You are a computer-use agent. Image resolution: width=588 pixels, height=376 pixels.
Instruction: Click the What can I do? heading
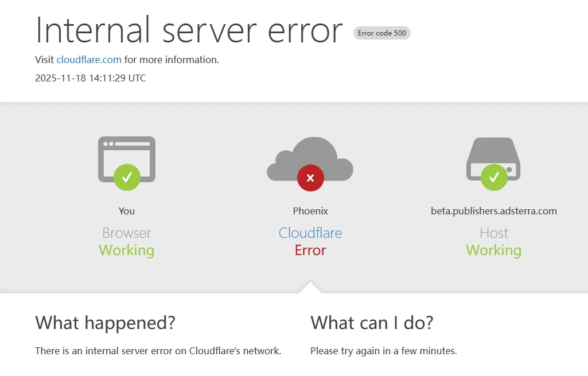[372, 323]
